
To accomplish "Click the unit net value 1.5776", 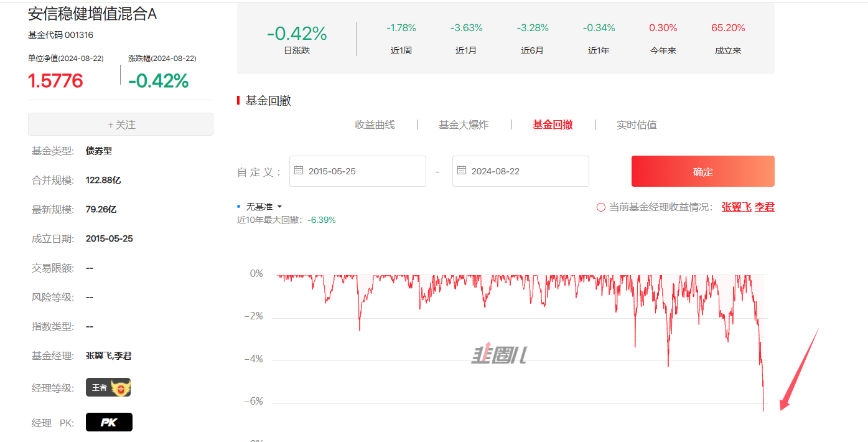I will coord(55,81).
